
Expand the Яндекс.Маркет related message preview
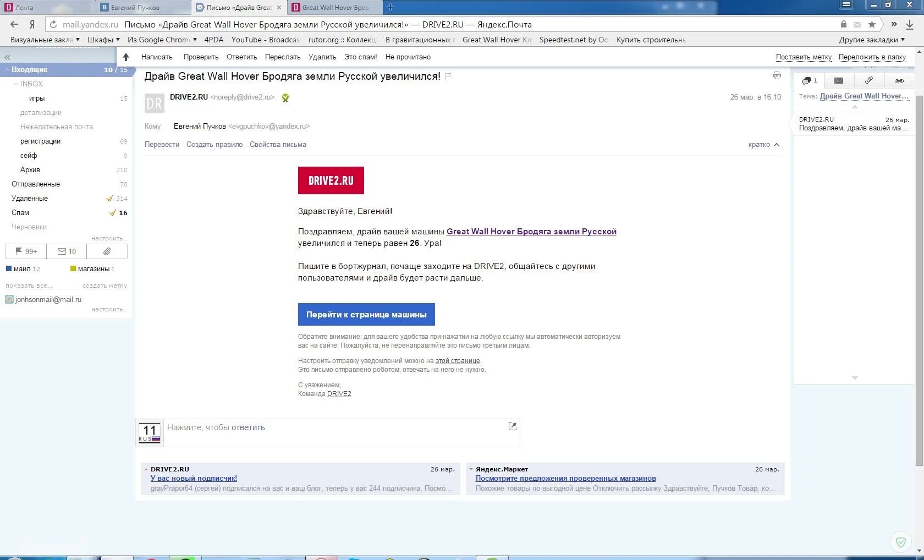point(471,470)
